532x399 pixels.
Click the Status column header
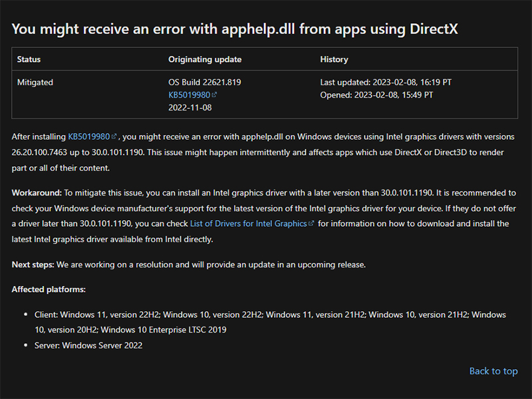click(x=29, y=59)
